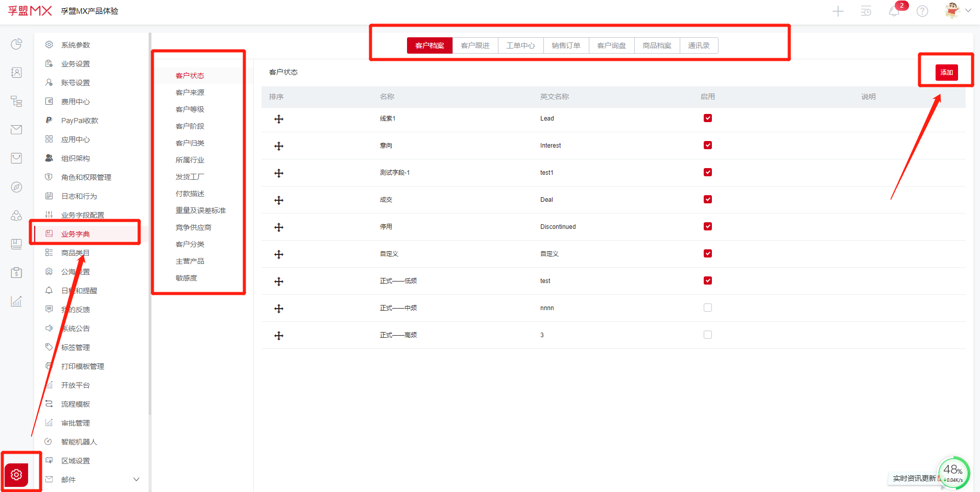Open the help question mark icon

click(x=922, y=11)
